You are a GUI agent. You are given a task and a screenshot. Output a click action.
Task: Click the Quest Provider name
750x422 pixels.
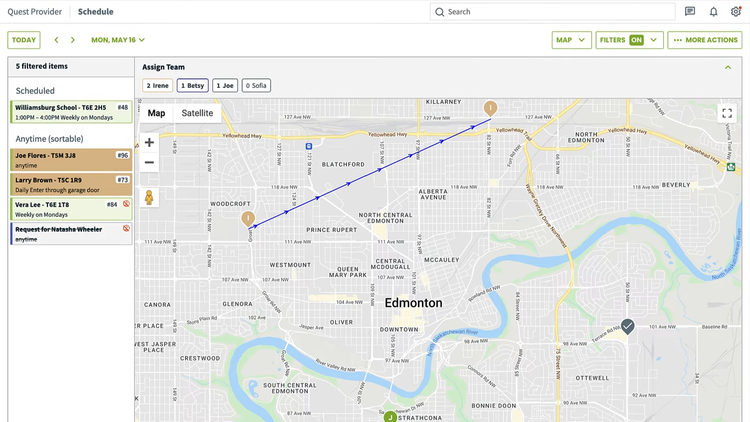pos(34,11)
